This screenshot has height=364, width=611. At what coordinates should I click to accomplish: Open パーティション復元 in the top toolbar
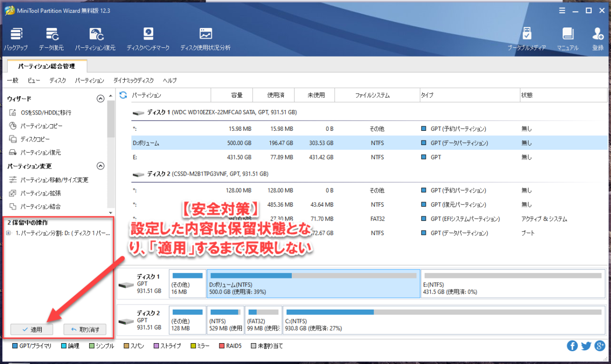[95, 34]
